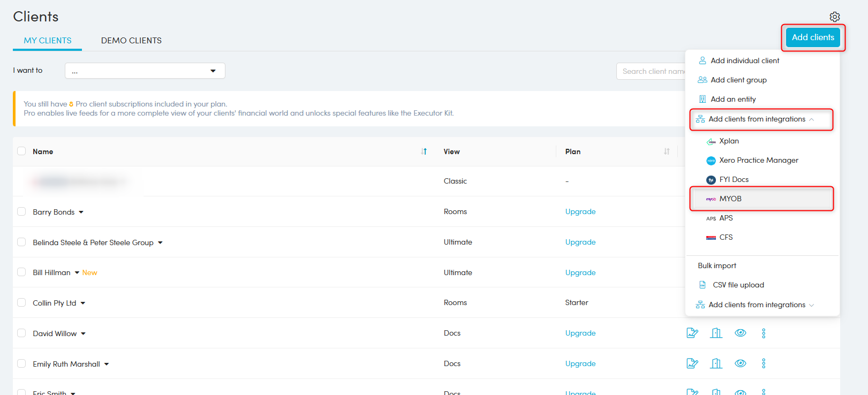Open the 'I want to' dropdown
The height and width of the screenshot is (395, 868).
pyautogui.click(x=145, y=71)
